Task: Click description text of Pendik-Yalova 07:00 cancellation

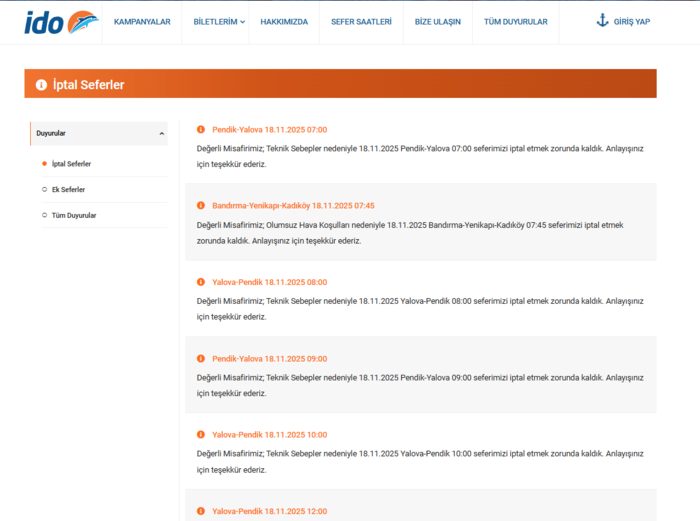Action: [420, 156]
